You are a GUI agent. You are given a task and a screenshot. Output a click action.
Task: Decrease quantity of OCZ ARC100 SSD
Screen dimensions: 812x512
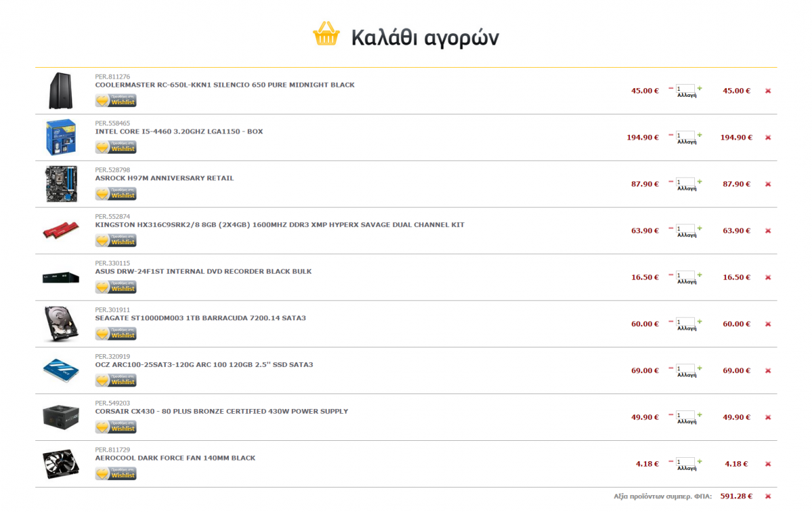pos(671,368)
